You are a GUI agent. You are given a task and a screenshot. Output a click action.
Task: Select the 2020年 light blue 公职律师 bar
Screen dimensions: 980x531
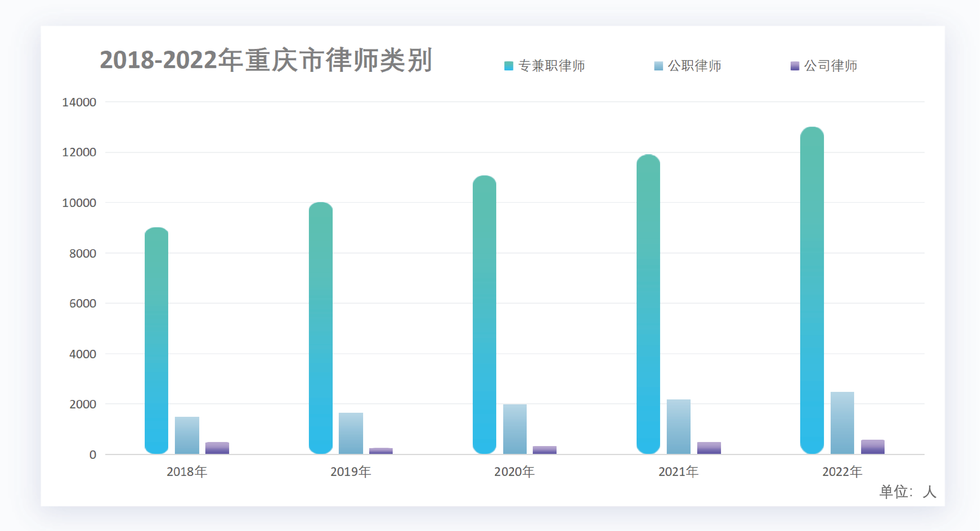tap(515, 430)
